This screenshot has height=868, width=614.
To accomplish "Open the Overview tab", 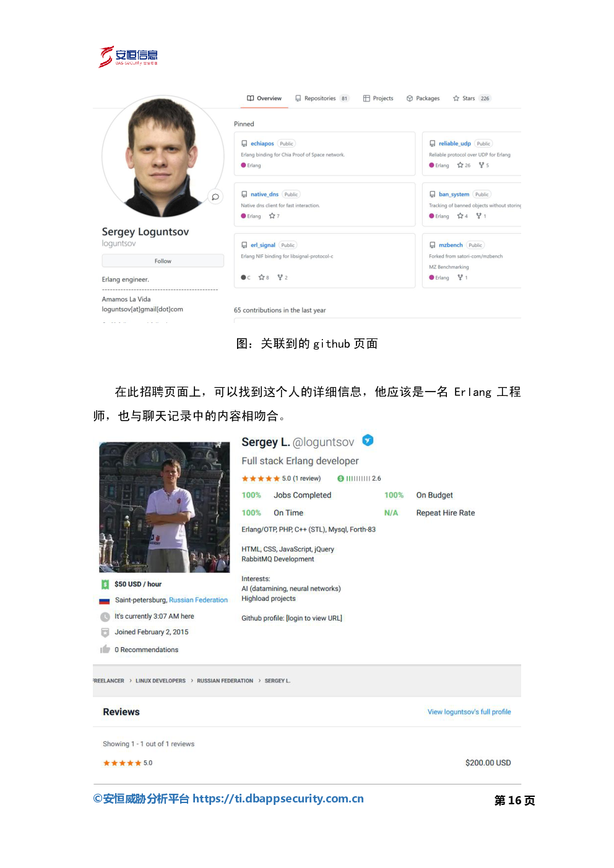I will pyautogui.click(x=264, y=98).
